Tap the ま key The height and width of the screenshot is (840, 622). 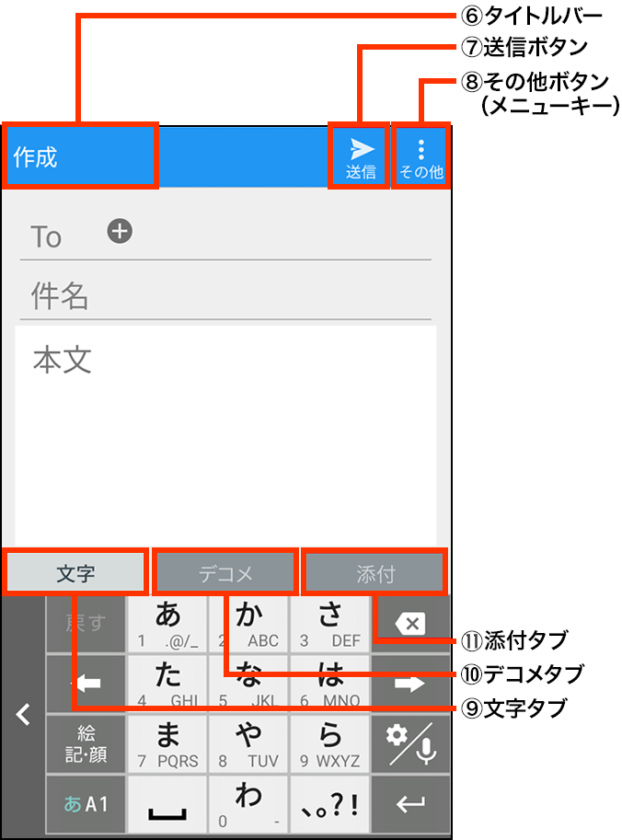tap(167, 744)
